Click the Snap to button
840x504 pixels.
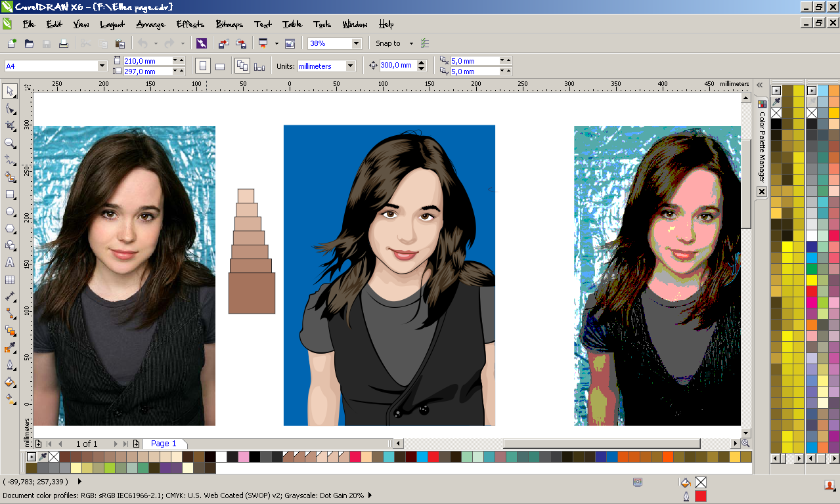coord(387,44)
